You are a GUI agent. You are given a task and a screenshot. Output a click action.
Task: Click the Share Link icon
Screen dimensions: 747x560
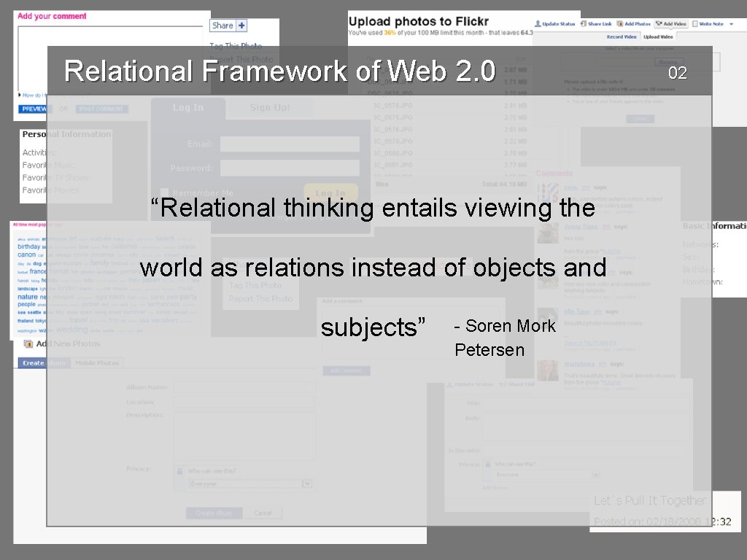tap(584, 24)
